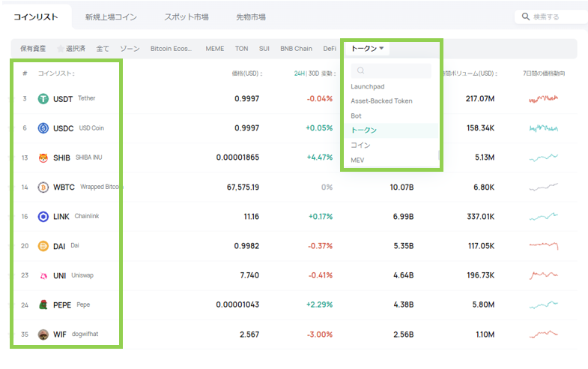Screen dimensions: 588x369
Task: Select the SUI category filter
Action: tap(264, 49)
